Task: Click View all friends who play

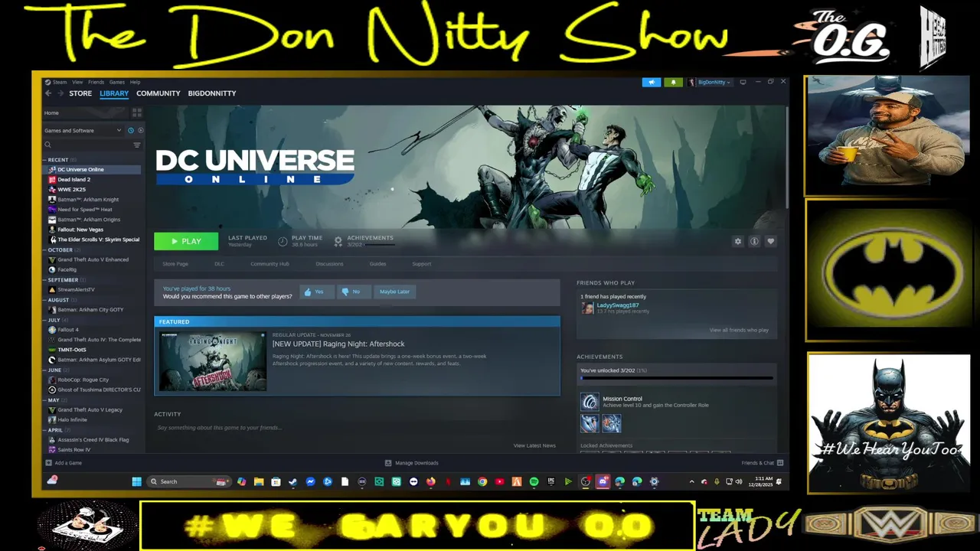Action: 739,330
